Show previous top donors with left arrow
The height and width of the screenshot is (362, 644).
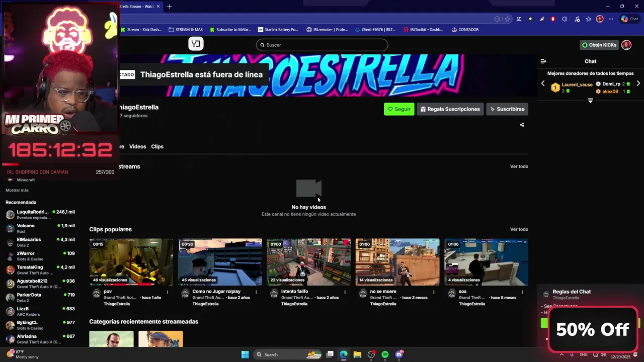click(x=543, y=83)
